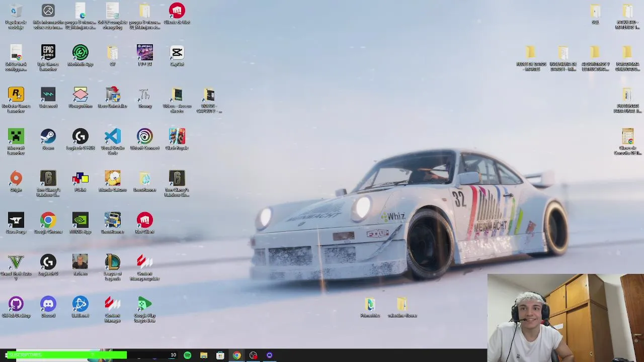Select the SQL folder
The width and height of the screenshot is (644, 362).
[595, 14]
